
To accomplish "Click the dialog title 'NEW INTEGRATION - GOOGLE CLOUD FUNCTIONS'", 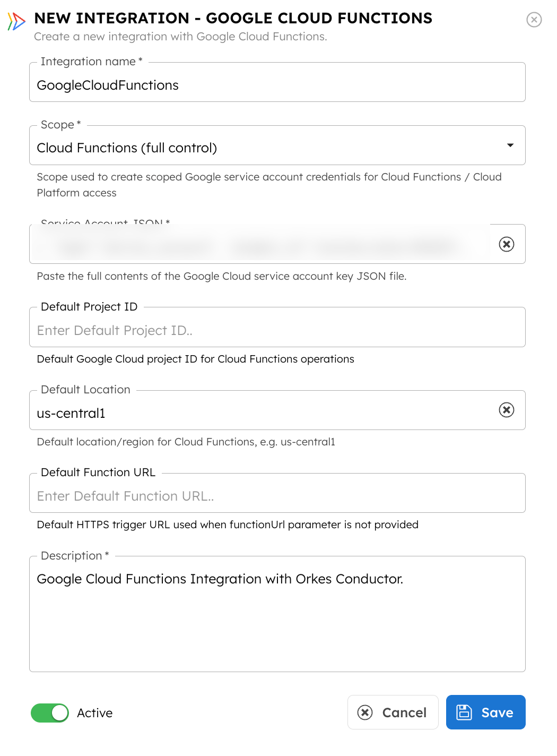I will pos(233,18).
